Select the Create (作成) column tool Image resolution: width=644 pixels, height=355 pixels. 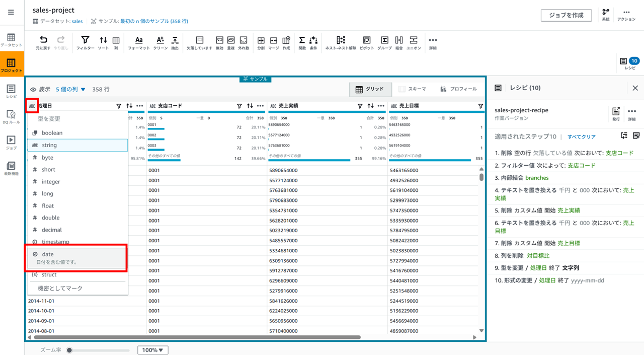point(286,42)
